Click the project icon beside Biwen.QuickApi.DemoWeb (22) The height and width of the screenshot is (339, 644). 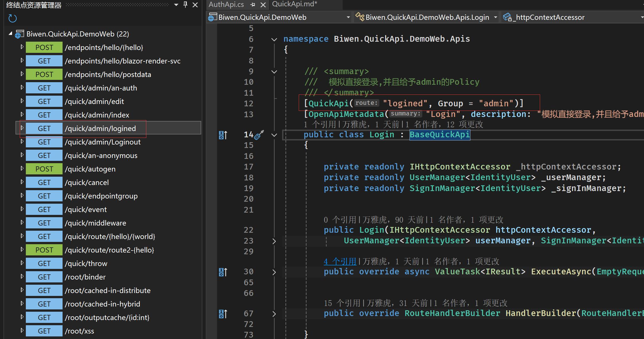(x=20, y=34)
